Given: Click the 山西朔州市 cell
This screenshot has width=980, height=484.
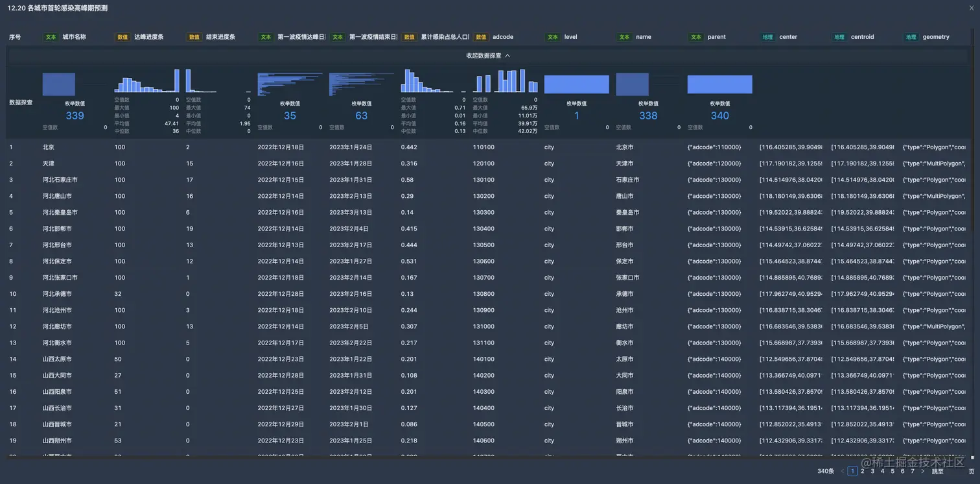Looking at the screenshot, I should pyautogui.click(x=58, y=441).
